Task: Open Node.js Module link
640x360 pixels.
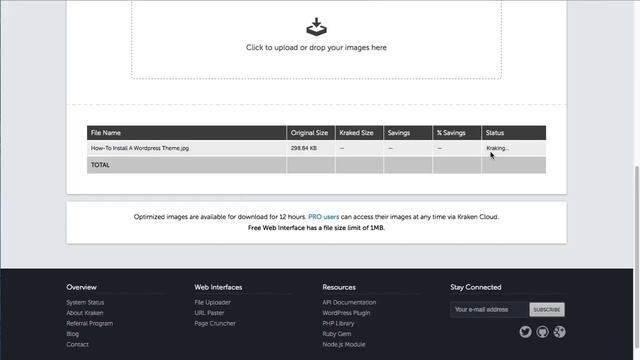Action: pos(344,344)
